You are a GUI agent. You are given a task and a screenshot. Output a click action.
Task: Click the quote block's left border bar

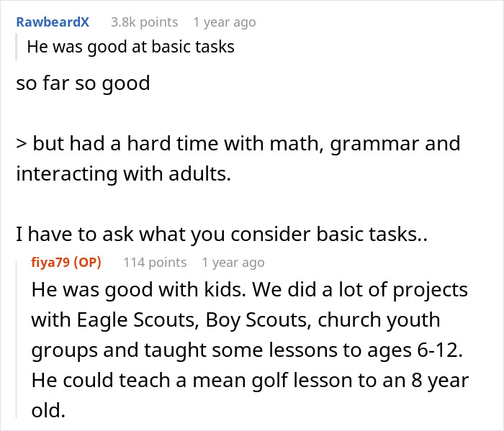coord(18,48)
